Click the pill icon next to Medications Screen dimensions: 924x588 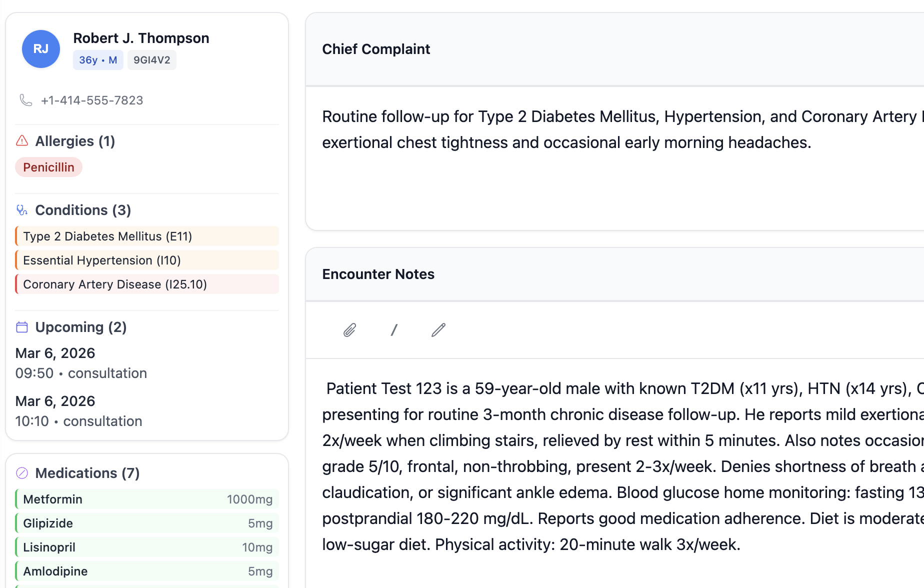click(21, 472)
